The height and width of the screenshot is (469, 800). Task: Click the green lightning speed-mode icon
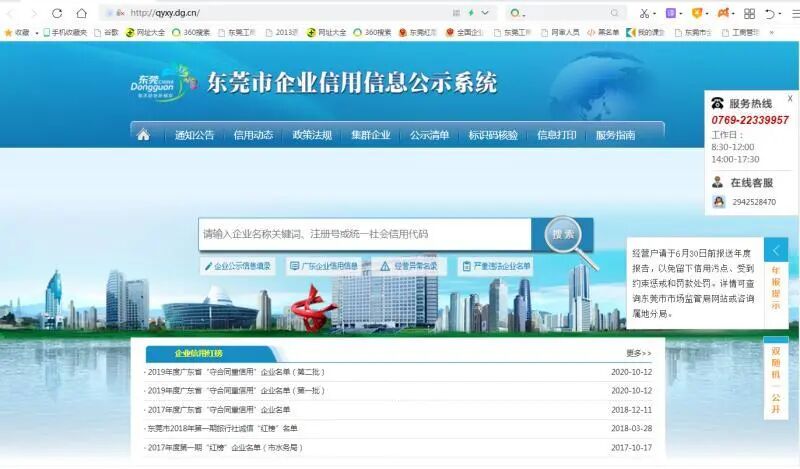[471, 13]
